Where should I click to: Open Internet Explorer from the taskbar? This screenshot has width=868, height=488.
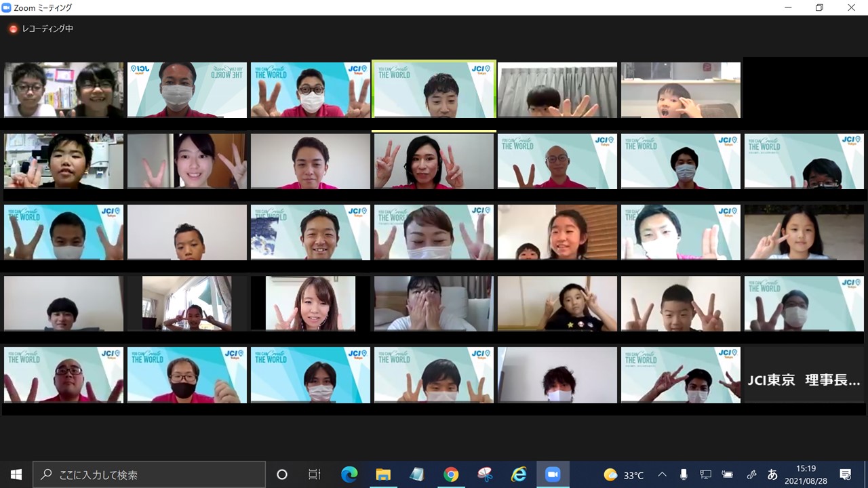[519, 474]
